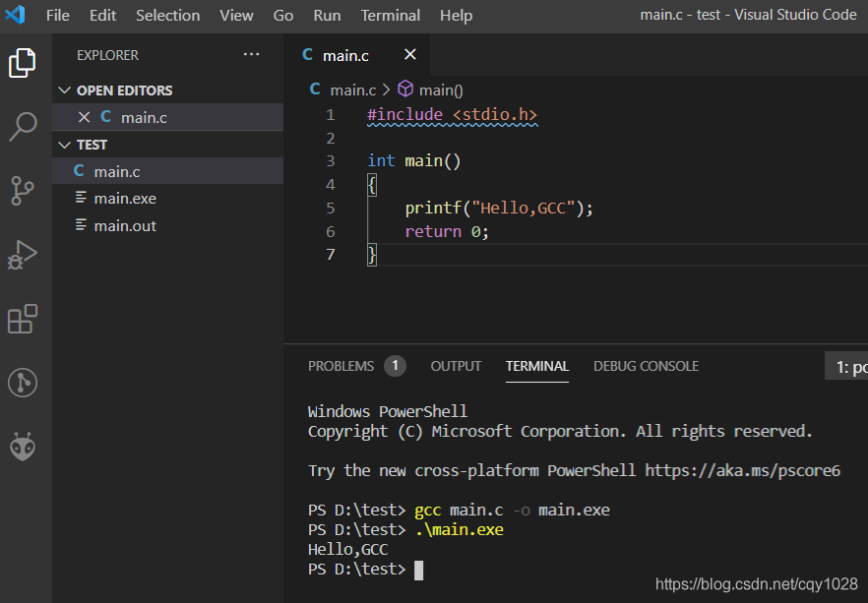Open the terminal selector dropdown
Image resolution: width=868 pixels, height=603 pixels.
[846, 366]
